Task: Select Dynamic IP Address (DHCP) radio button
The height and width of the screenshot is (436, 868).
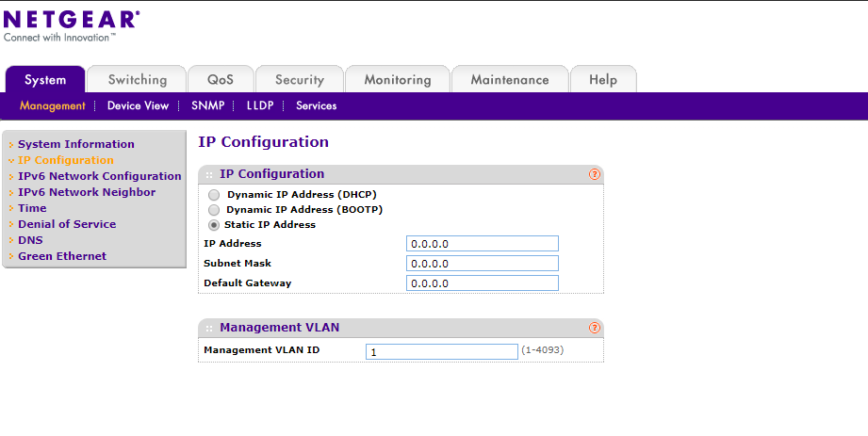Action: 214,194
